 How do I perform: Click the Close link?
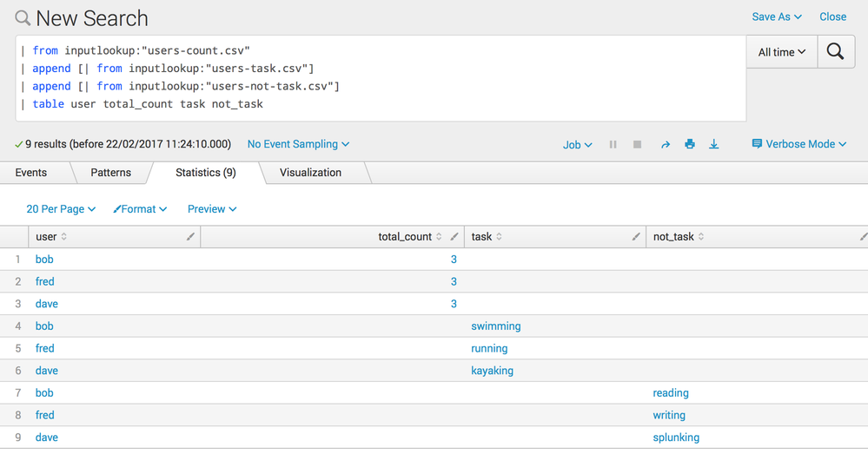(832, 16)
